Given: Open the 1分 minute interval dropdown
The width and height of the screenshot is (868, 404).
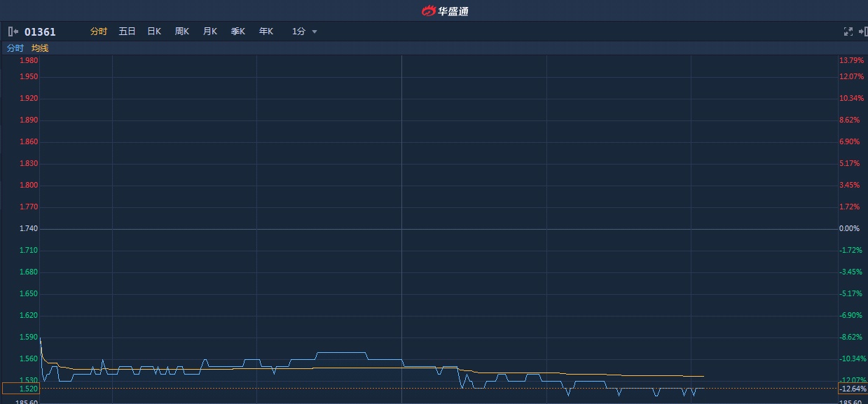Looking at the screenshot, I should (299, 32).
